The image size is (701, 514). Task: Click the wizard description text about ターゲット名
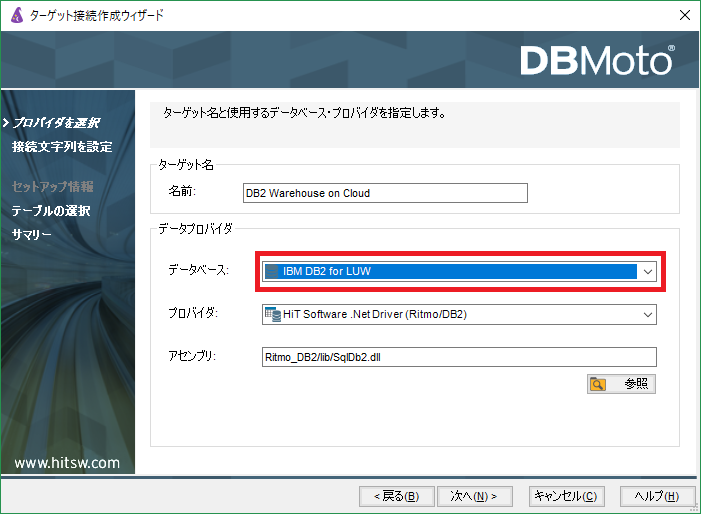tap(304, 113)
